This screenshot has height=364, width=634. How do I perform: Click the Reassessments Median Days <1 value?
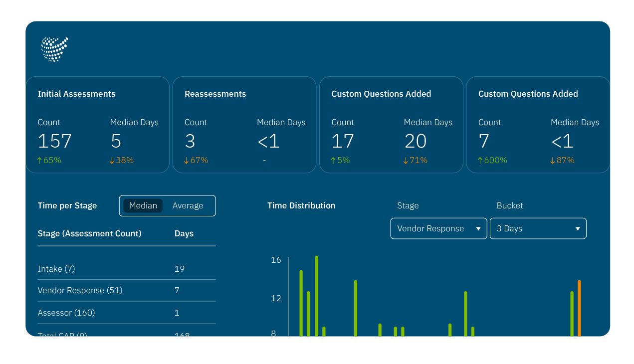pos(268,141)
